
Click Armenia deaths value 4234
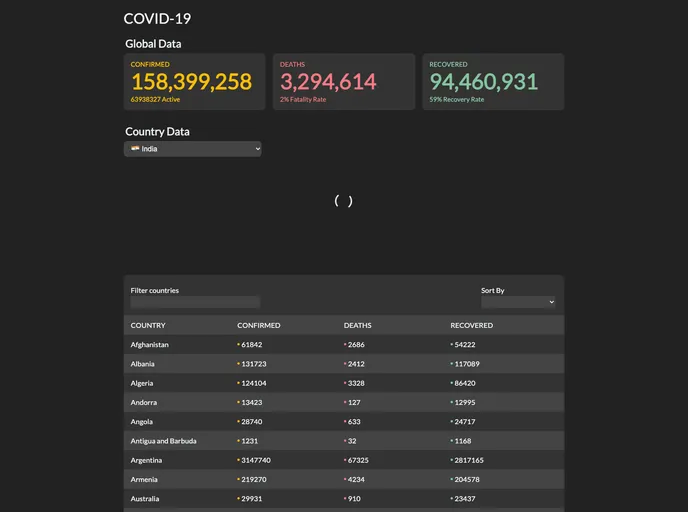click(x=356, y=480)
